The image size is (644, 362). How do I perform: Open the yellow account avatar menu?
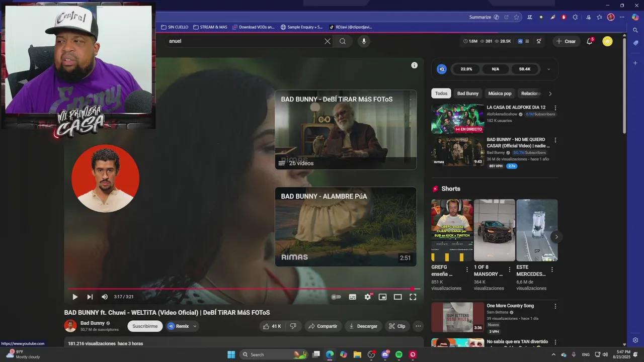point(607,41)
